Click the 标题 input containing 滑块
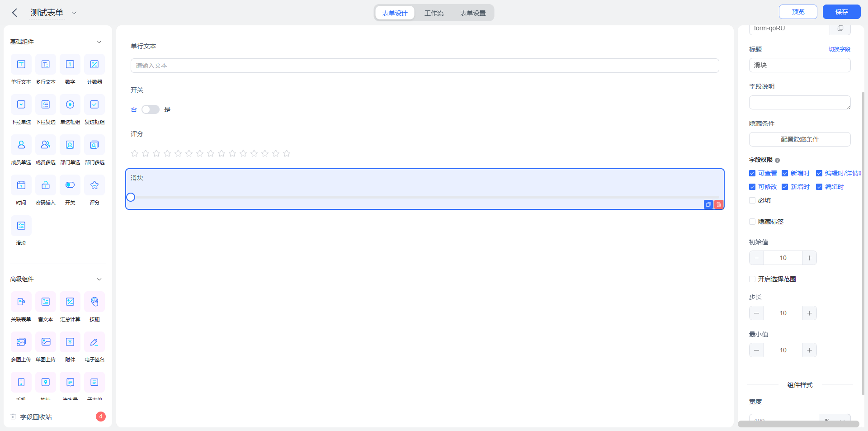This screenshot has width=868, height=431. tap(800, 65)
